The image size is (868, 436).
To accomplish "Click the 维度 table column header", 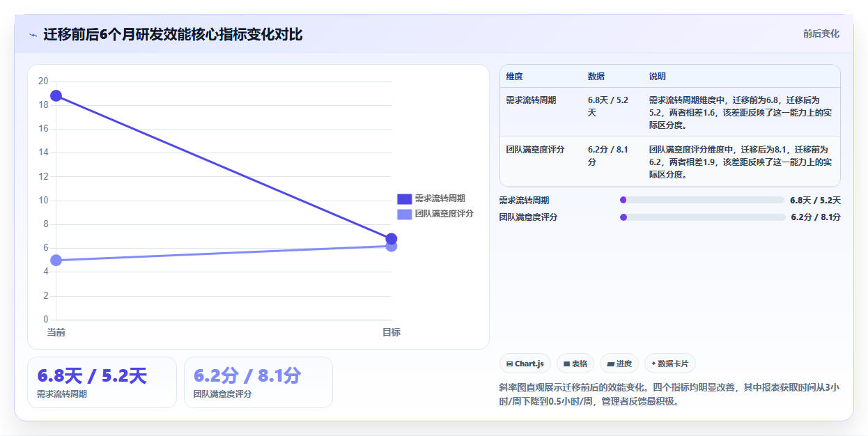I will coord(515,77).
